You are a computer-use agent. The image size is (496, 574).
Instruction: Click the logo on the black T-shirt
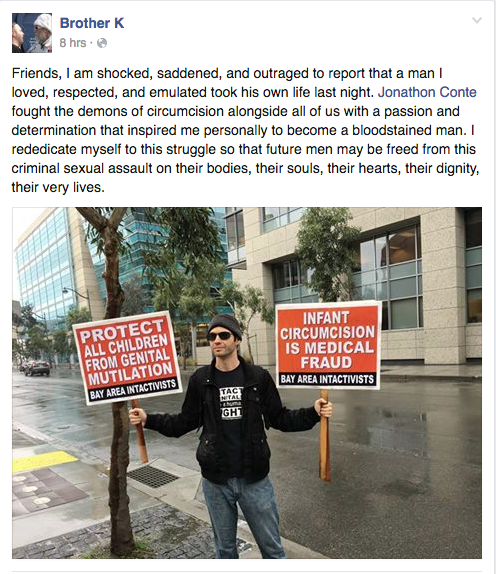(x=231, y=403)
